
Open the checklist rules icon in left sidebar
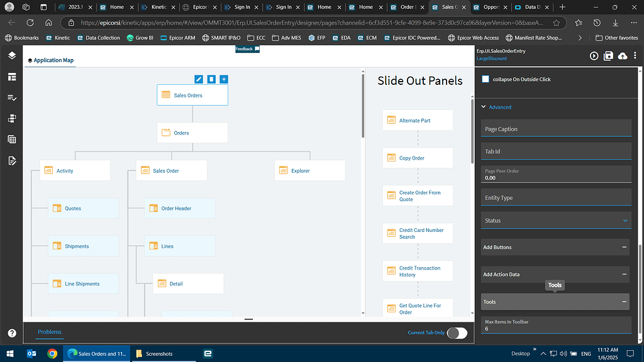(x=12, y=97)
